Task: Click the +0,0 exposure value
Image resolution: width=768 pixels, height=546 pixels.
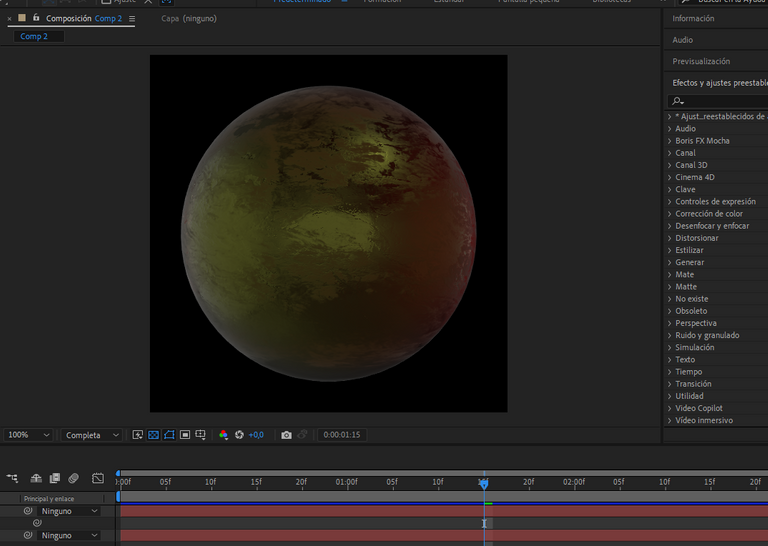Action: point(256,435)
